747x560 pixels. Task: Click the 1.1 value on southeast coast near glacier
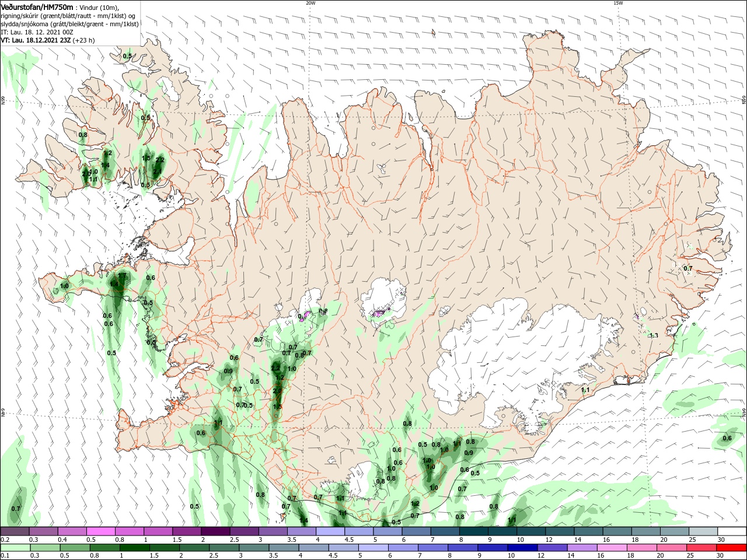[x=585, y=390]
